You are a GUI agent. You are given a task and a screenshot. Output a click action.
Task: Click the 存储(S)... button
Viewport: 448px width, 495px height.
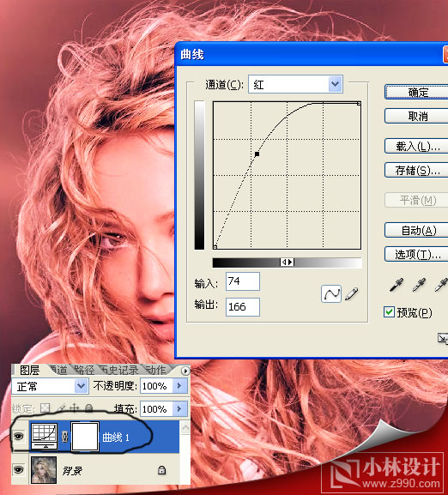(x=416, y=170)
